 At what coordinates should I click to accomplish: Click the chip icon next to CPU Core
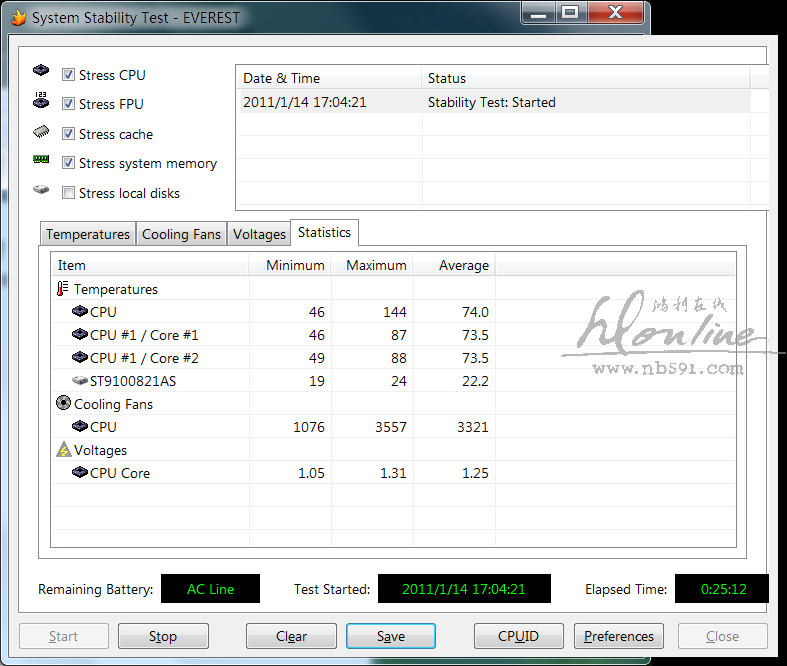pyautogui.click(x=80, y=473)
